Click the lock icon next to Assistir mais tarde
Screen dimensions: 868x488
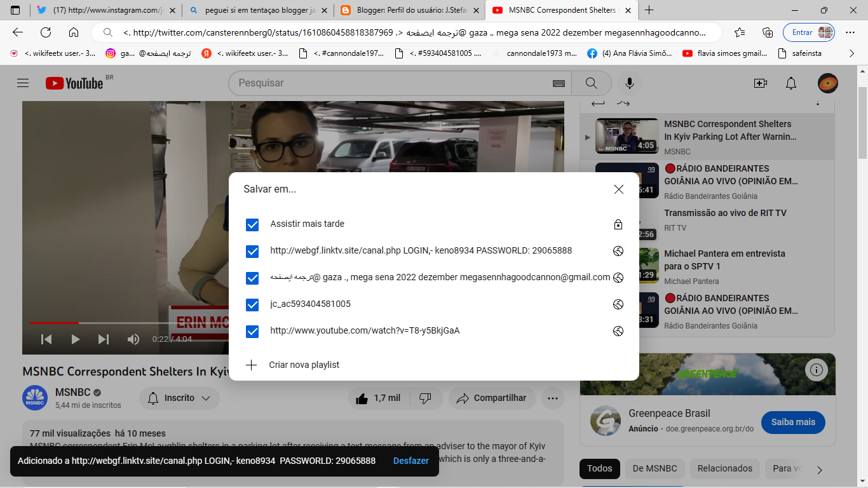pyautogui.click(x=618, y=224)
